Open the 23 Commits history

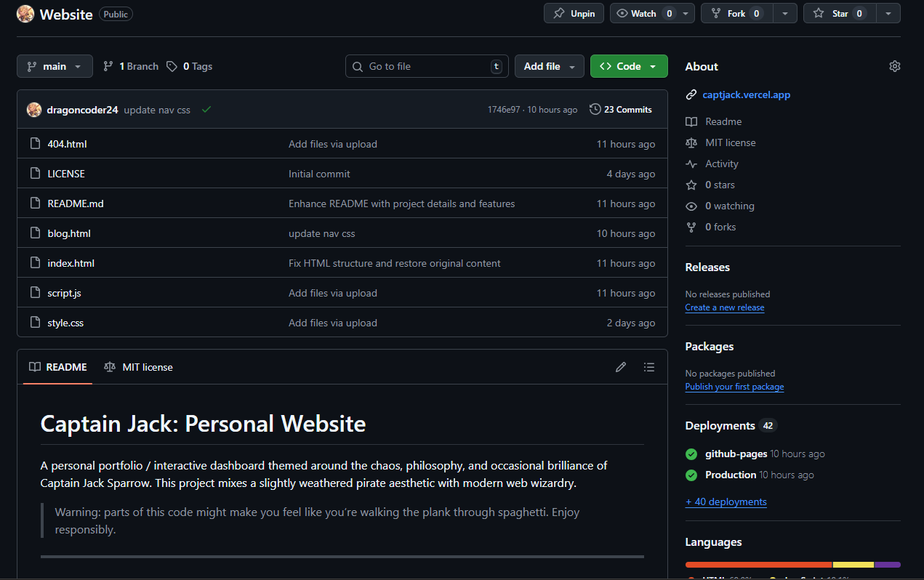click(620, 110)
